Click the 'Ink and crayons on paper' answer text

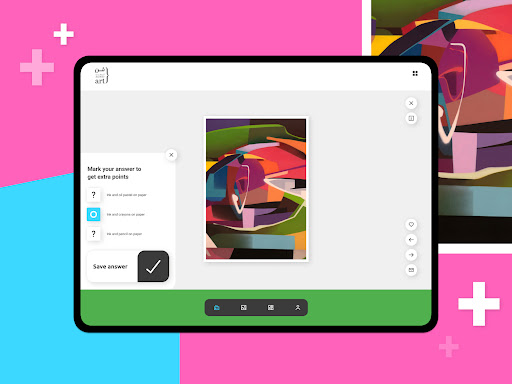click(126, 214)
